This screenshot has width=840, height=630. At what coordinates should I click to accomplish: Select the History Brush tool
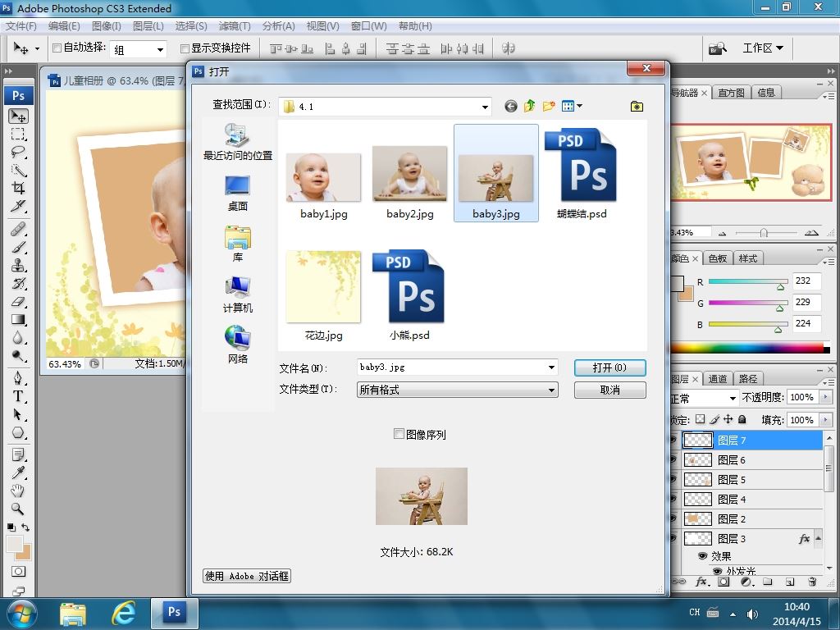(x=18, y=283)
